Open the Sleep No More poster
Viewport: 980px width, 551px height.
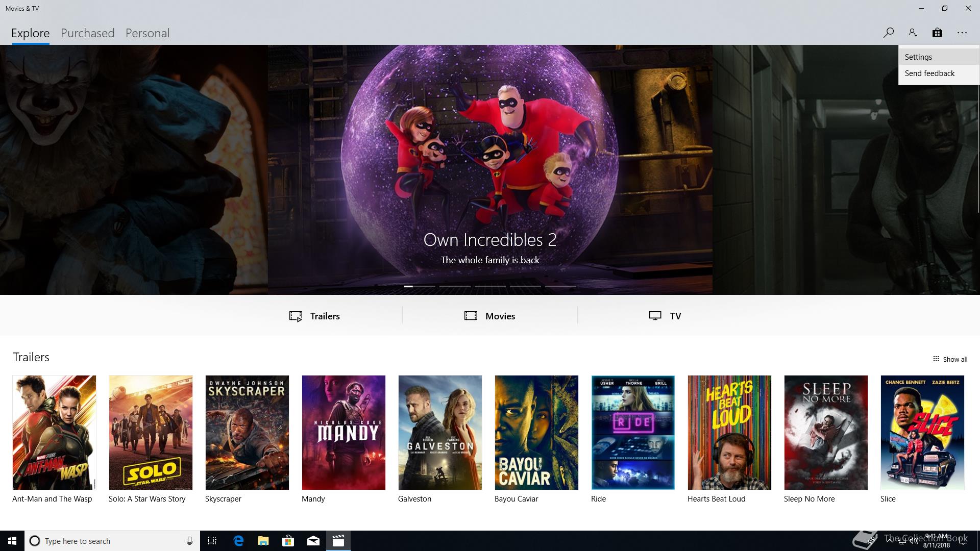point(826,433)
